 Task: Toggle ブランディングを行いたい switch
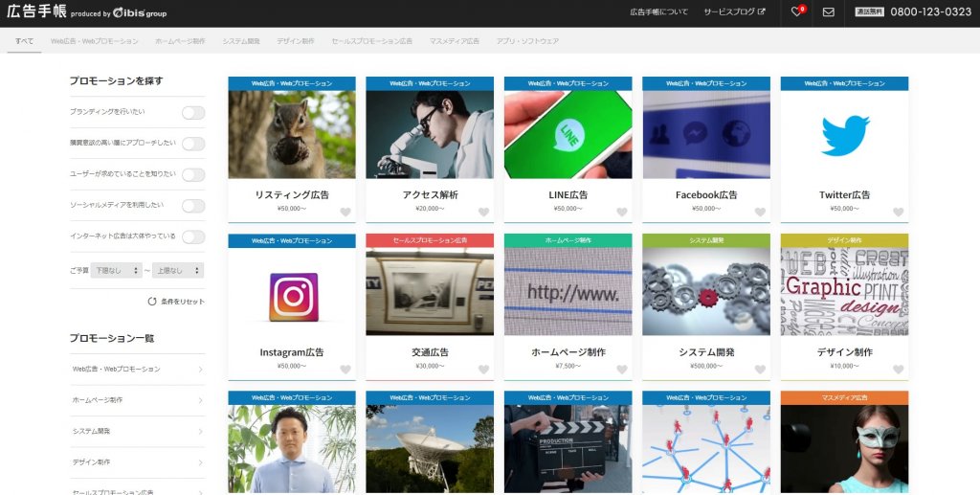(x=193, y=113)
